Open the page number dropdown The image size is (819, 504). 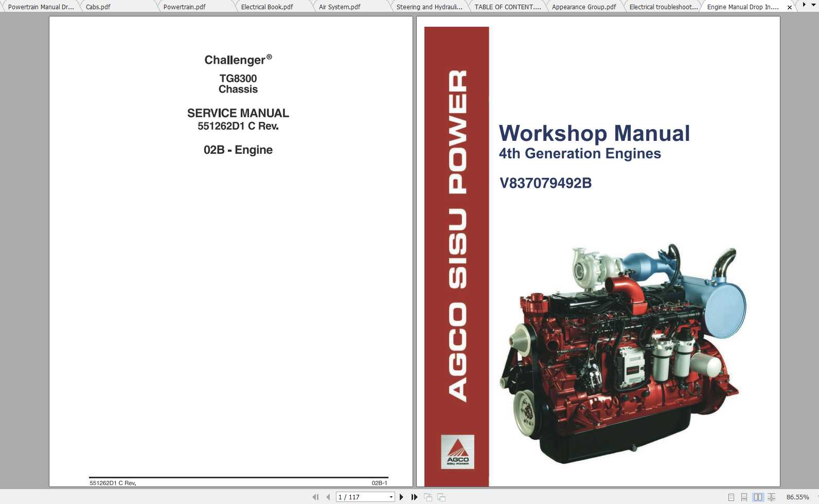point(391,497)
